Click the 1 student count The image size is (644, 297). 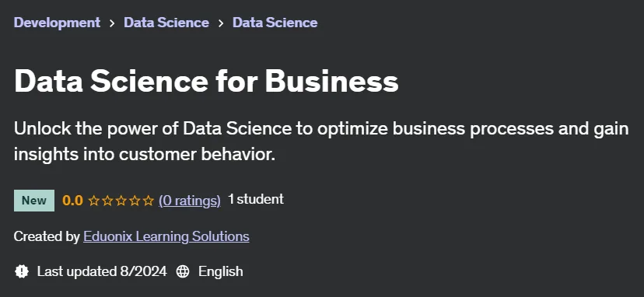(x=256, y=200)
